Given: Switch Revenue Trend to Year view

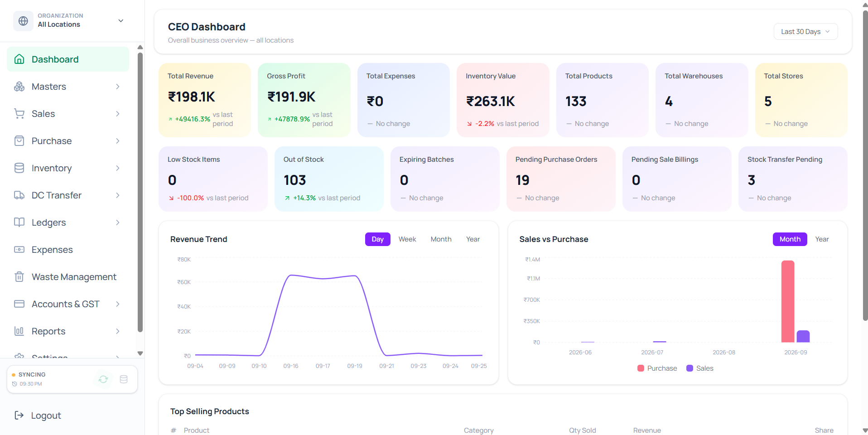Looking at the screenshot, I should [x=473, y=239].
